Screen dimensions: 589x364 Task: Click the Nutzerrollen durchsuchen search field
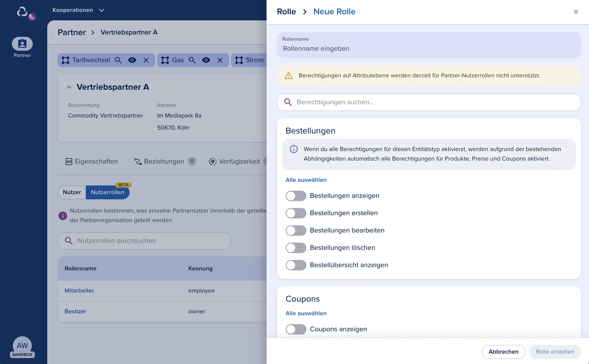point(144,241)
